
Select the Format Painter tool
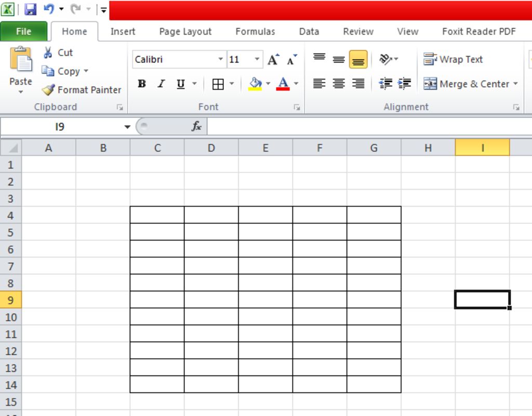point(82,90)
